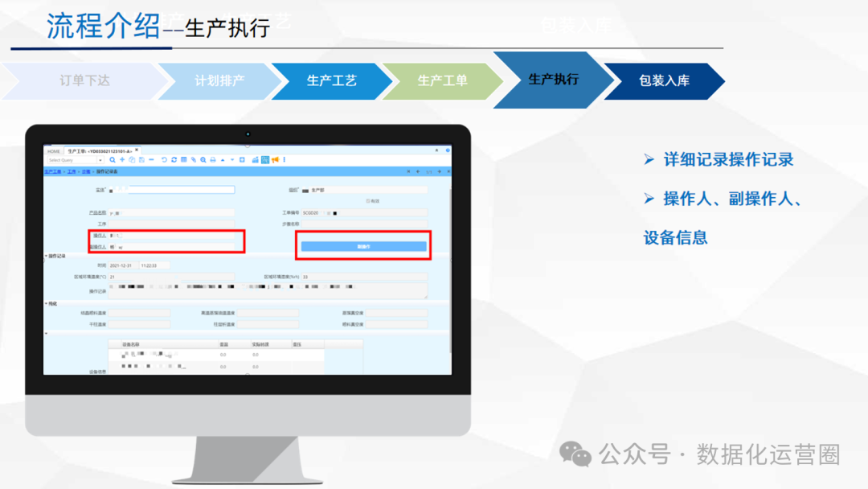The height and width of the screenshot is (489, 868).
Task: Click the 生产执行 process step arrow
Action: [554, 80]
